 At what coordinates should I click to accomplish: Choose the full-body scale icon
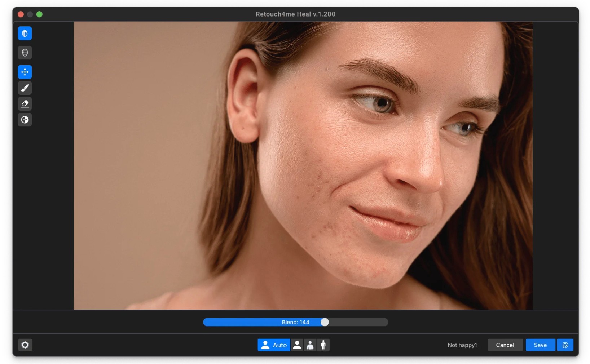(323, 345)
